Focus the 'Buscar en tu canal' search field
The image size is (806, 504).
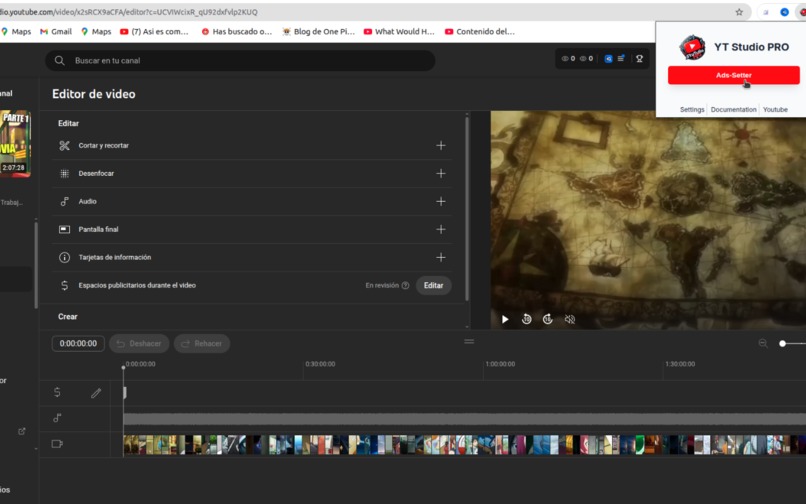[x=240, y=61]
